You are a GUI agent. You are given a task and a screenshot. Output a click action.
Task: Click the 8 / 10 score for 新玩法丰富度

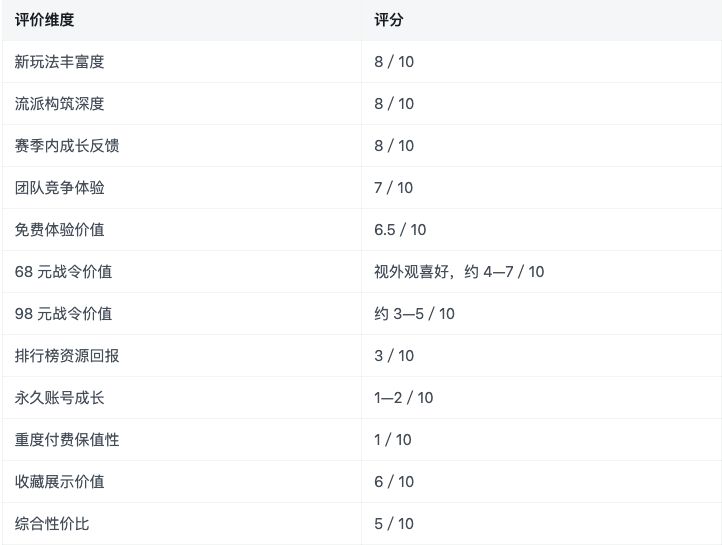(x=394, y=62)
